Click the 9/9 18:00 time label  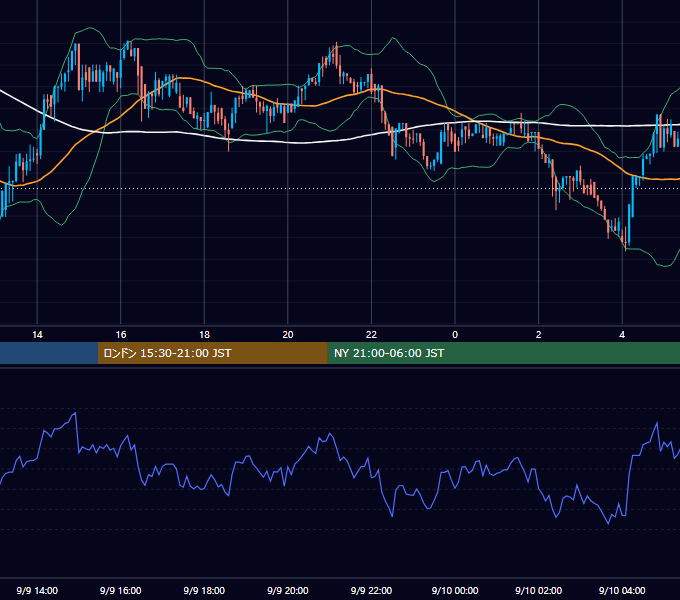tap(204, 590)
